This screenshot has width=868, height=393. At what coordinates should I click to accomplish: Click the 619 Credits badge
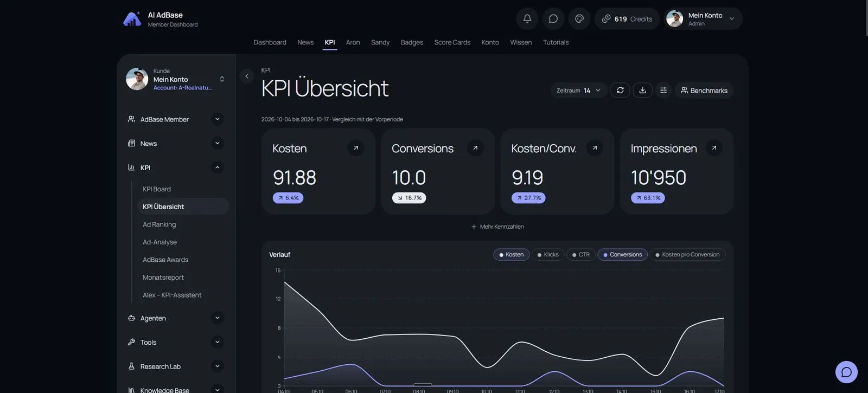(627, 19)
